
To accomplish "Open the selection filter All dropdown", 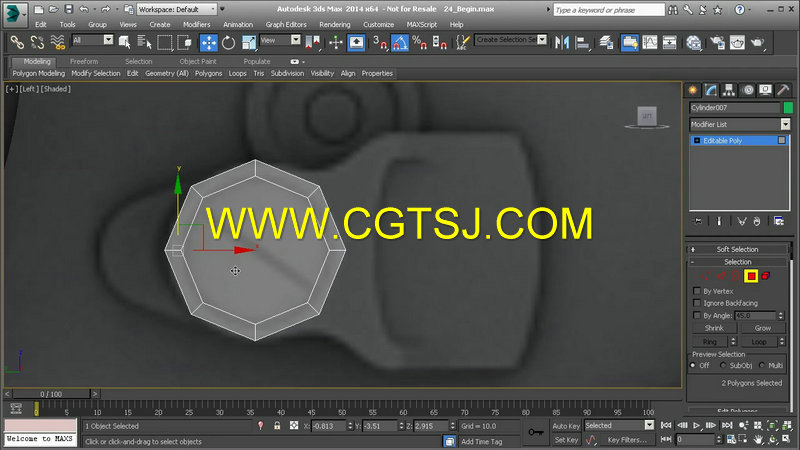I will click(92, 40).
